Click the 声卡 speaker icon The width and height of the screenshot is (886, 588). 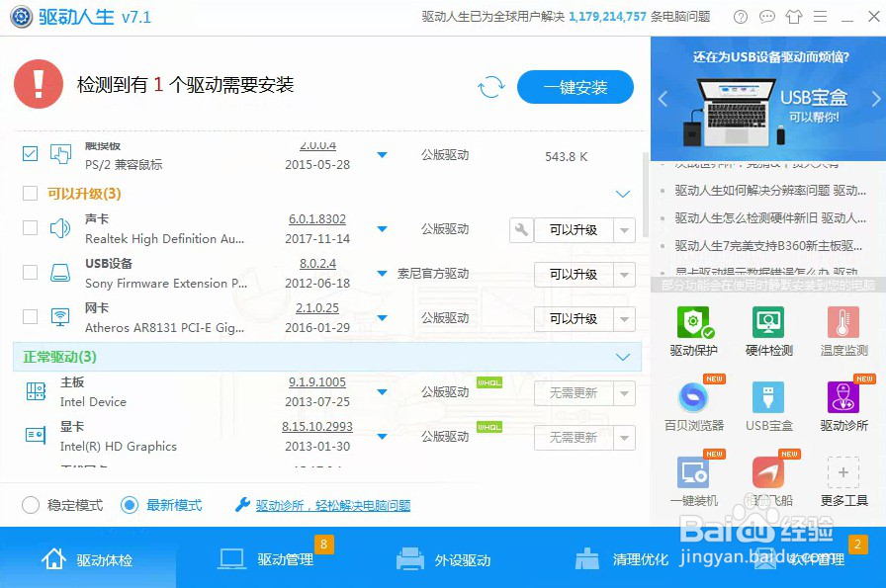point(60,228)
